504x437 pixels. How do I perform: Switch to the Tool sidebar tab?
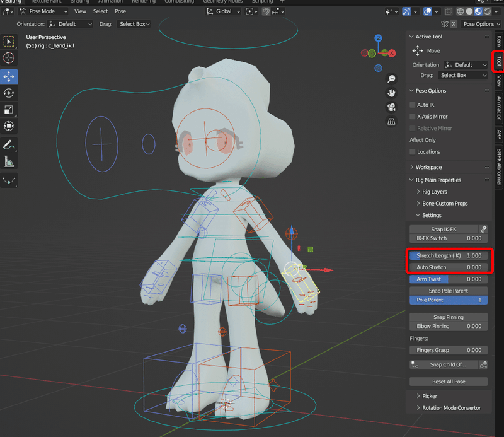point(499,61)
